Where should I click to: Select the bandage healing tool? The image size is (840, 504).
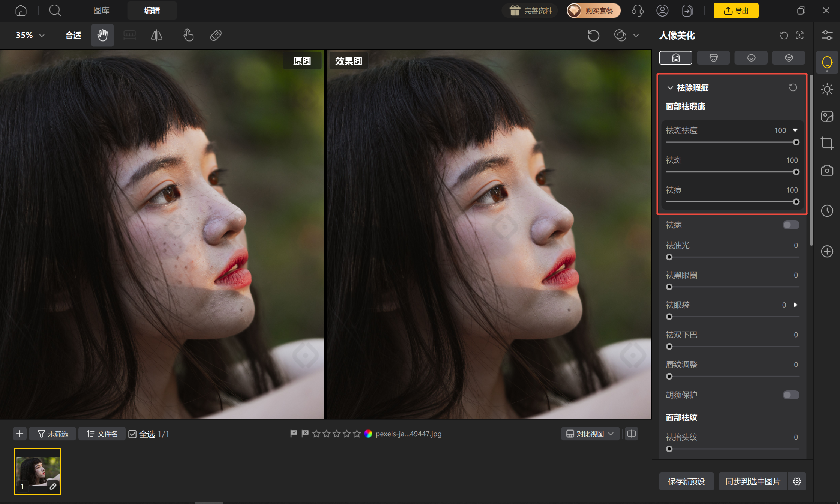(216, 35)
